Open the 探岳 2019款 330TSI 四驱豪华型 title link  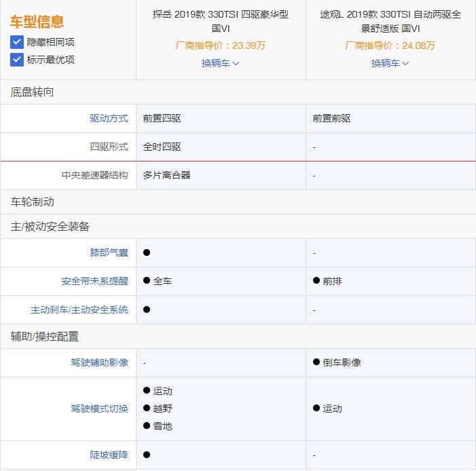pos(221,21)
